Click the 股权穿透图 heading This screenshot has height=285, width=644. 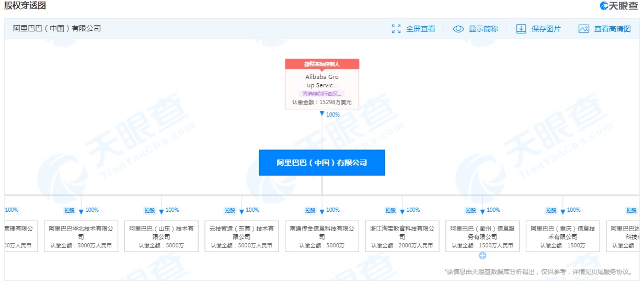point(26,6)
